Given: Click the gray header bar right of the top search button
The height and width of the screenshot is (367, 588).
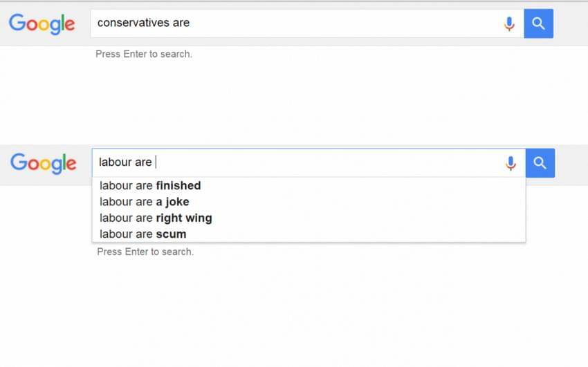Looking at the screenshot, I should (571, 23).
